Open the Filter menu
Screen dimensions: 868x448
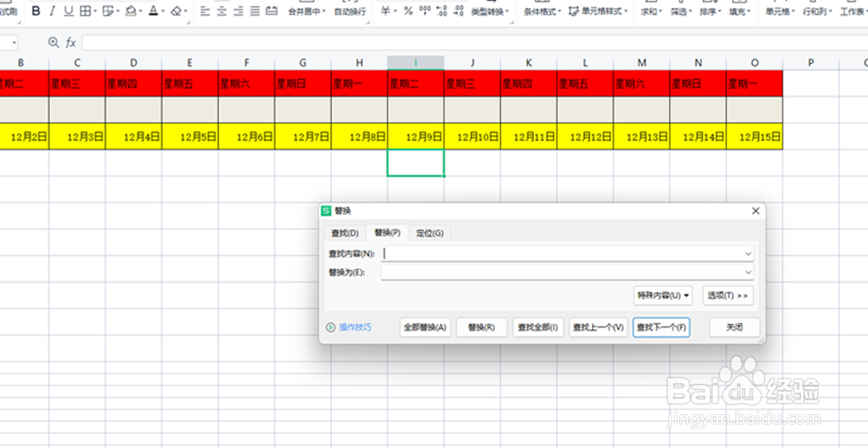pyautogui.click(x=681, y=12)
